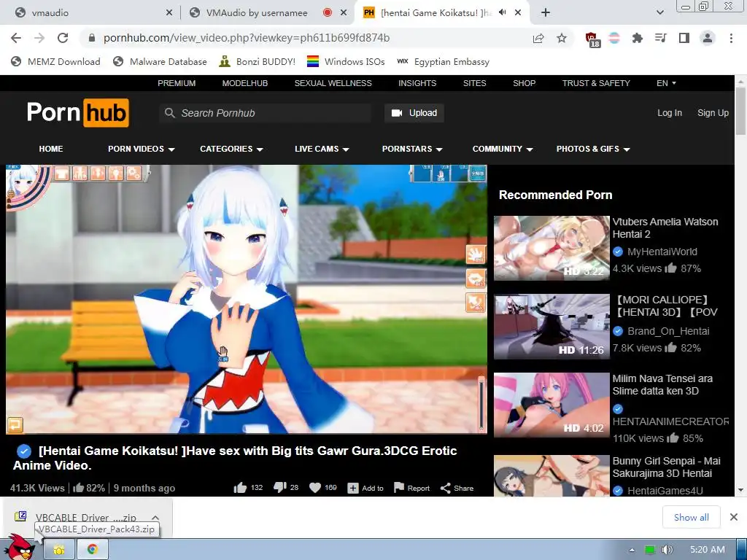
Task: Click the scrollbar down arrow
Action: pyautogui.click(x=740, y=490)
